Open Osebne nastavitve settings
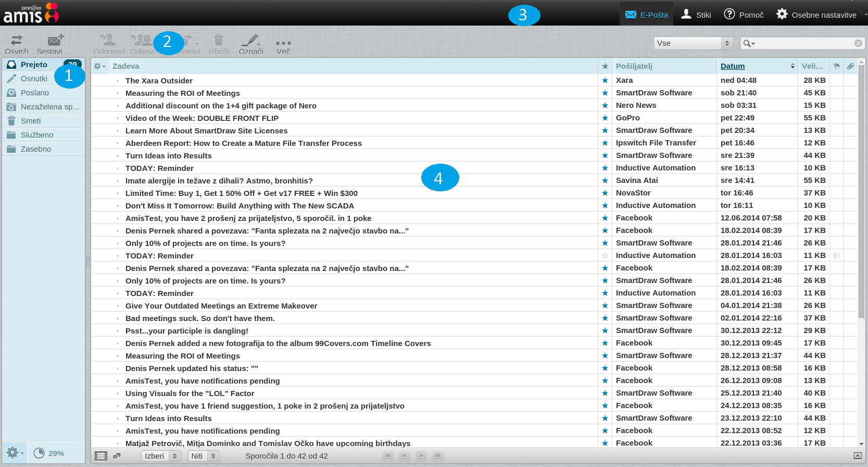The image size is (868, 467). (x=816, y=15)
